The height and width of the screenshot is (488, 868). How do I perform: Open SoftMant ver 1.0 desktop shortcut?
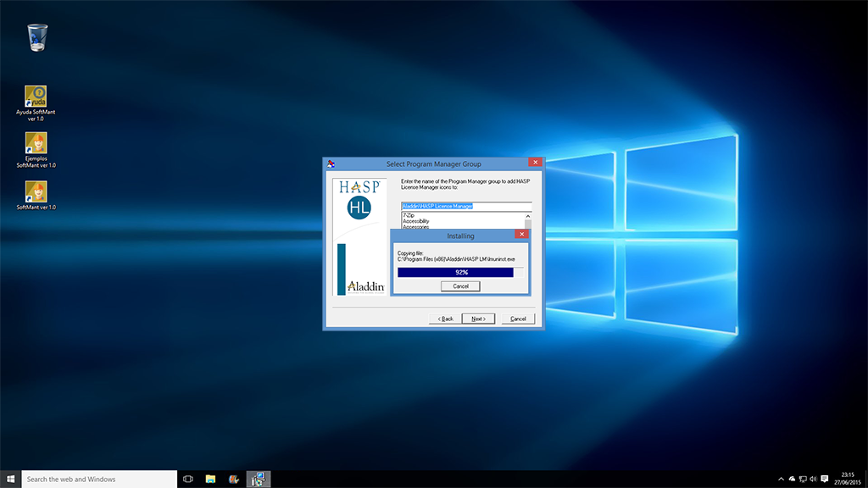click(36, 191)
